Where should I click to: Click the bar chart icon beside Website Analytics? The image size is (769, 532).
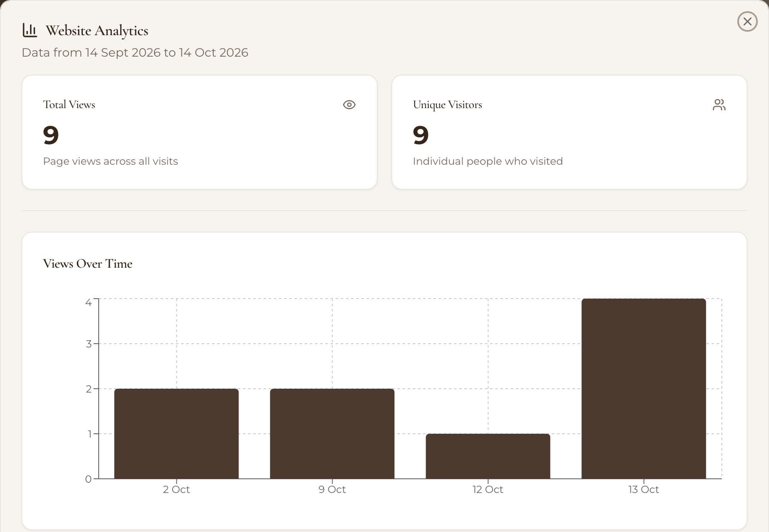point(30,30)
